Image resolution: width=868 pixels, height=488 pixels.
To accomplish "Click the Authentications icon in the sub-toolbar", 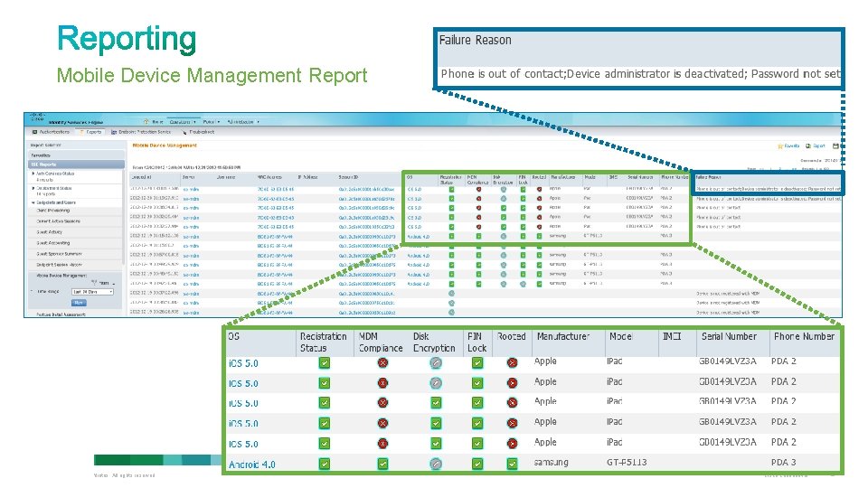I will pos(34,132).
